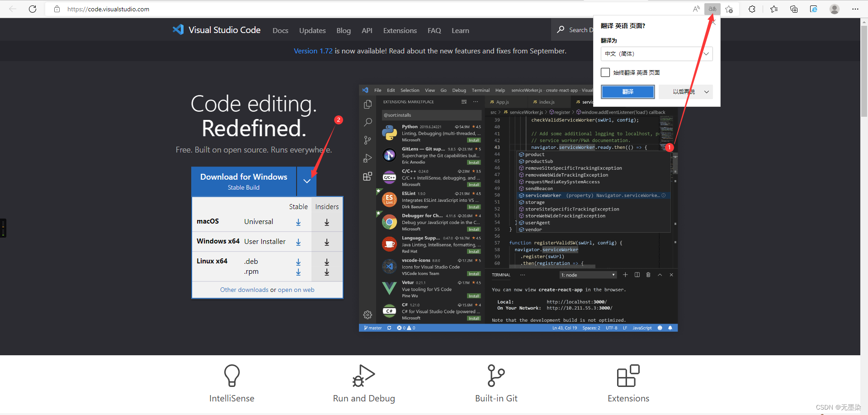This screenshot has width=868, height=415.
Task: Click the Selection menu in the editor screenshot
Action: (x=410, y=91)
